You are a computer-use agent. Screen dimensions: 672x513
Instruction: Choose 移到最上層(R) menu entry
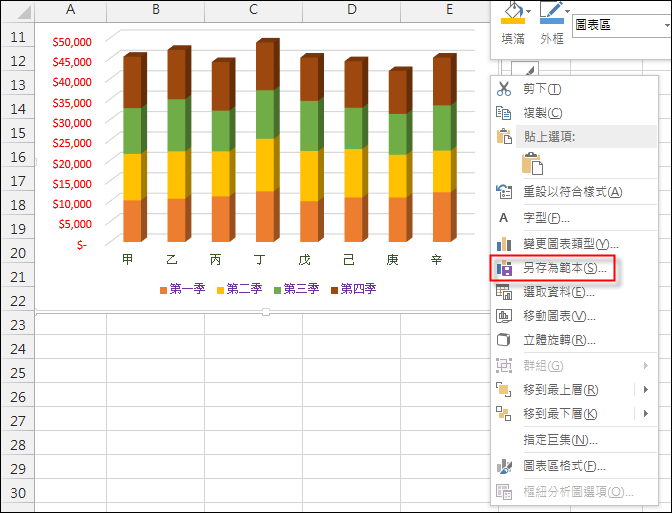click(574, 390)
